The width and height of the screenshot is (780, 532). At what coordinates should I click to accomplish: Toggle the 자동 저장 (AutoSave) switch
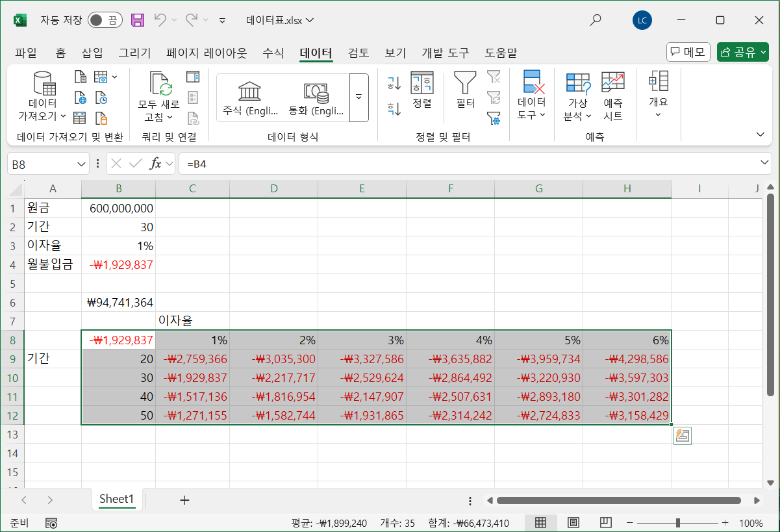pyautogui.click(x=105, y=20)
